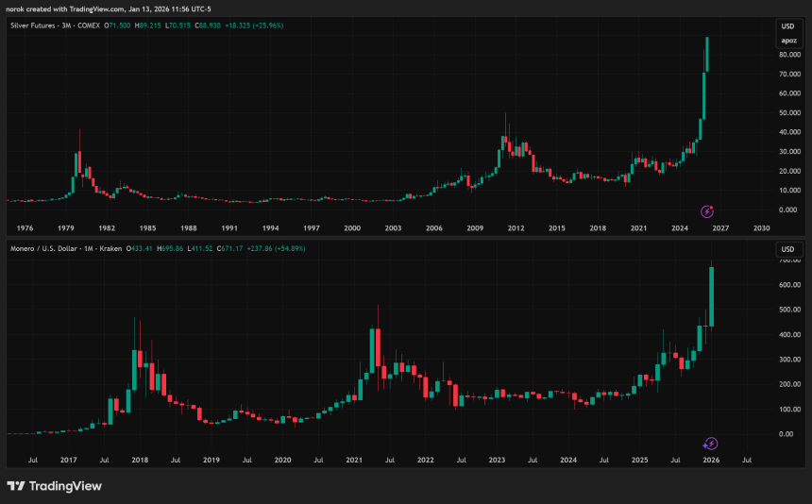Viewport: 812px width, 504px height.
Task: Click the lightning event icon on Monero chart
Action: (x=710, y=444)
